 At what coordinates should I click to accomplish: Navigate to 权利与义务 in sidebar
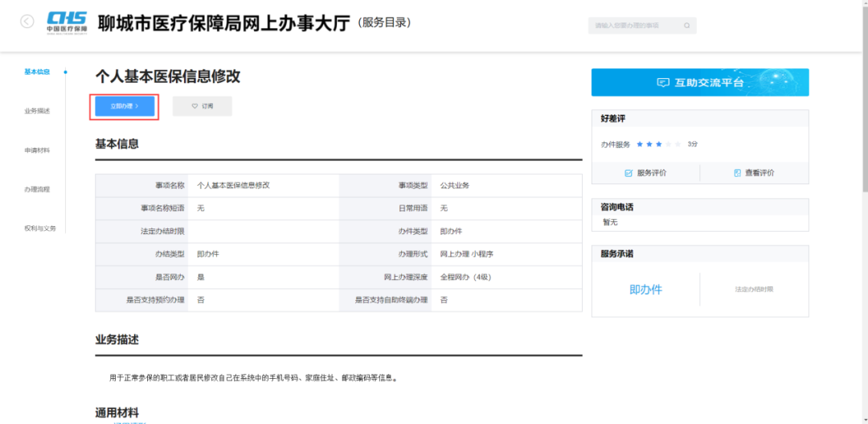[40, 228]
